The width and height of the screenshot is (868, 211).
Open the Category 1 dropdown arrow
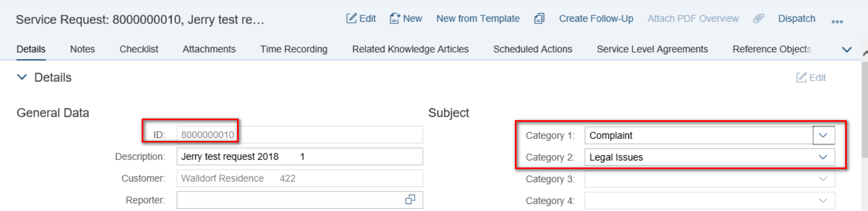(x=823, y=135)
